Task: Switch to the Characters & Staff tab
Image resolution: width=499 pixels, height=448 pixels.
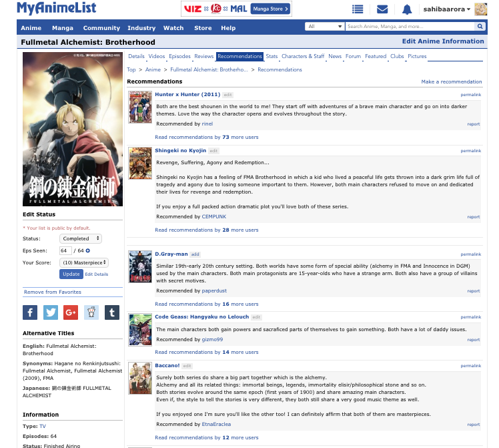Action: point(303,56)
